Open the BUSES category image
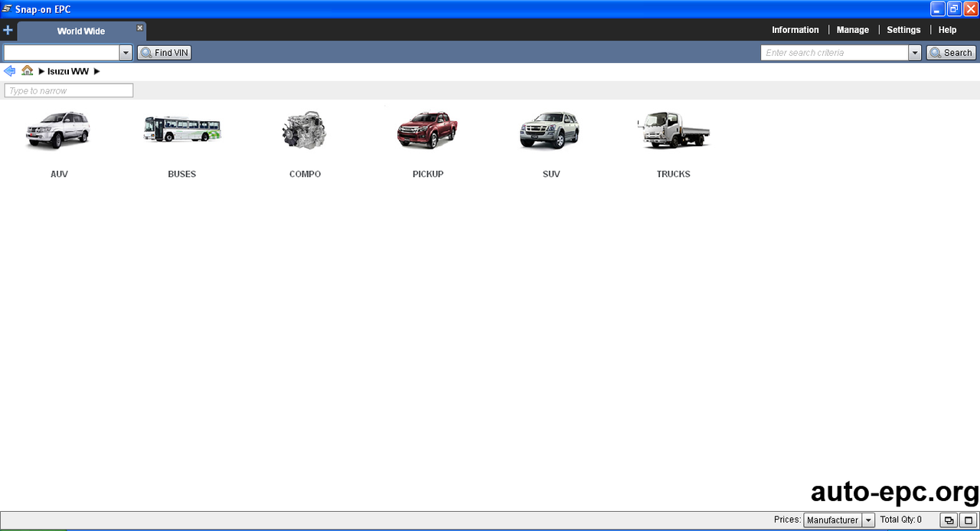 coord(182,130)
